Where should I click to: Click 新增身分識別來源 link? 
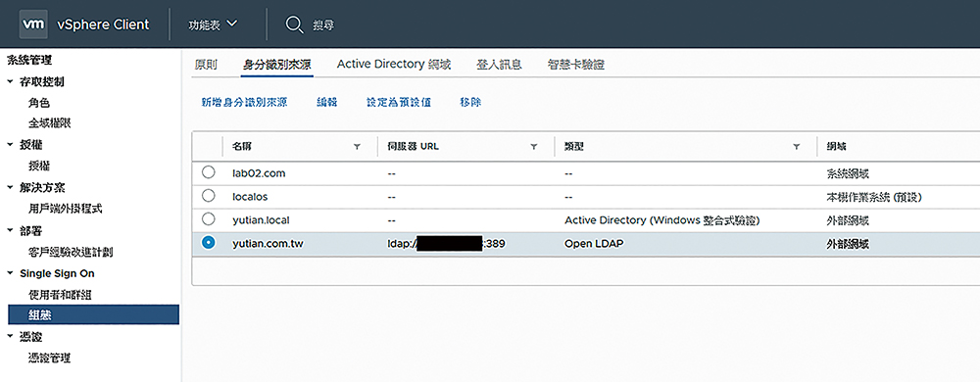click(x=244, y=103)
